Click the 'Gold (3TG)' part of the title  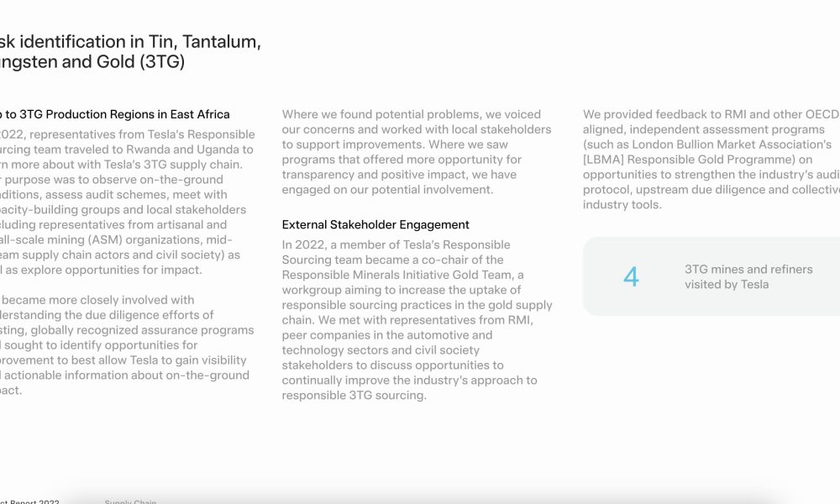point(141,62)
